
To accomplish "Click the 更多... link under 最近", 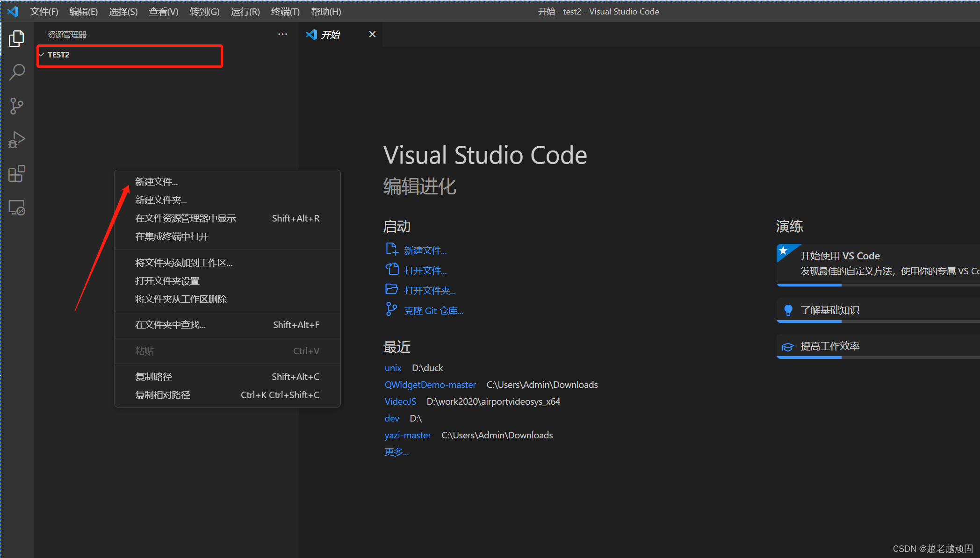I will pos(396,452).
